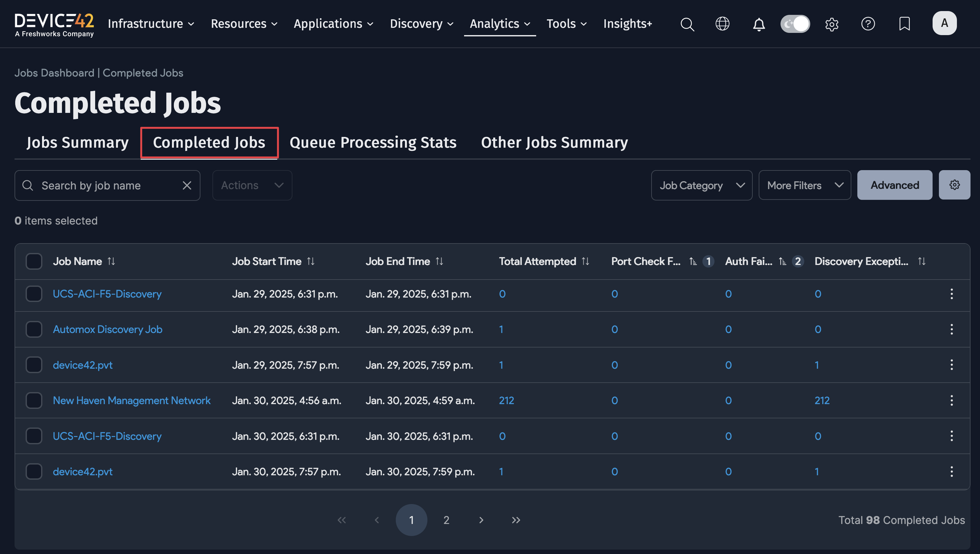This screenshot has height=554, width=980.
Task: Switch to the Jobs Summary tab
Action: [x=77, y=142]
